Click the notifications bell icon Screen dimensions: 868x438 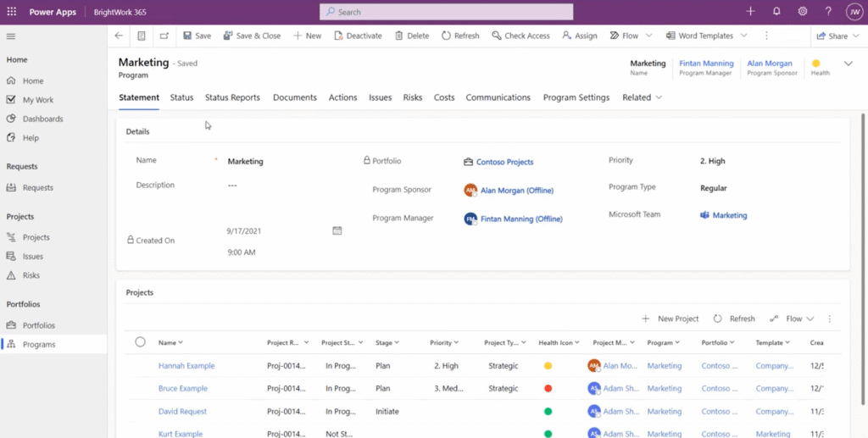(776, 12)
